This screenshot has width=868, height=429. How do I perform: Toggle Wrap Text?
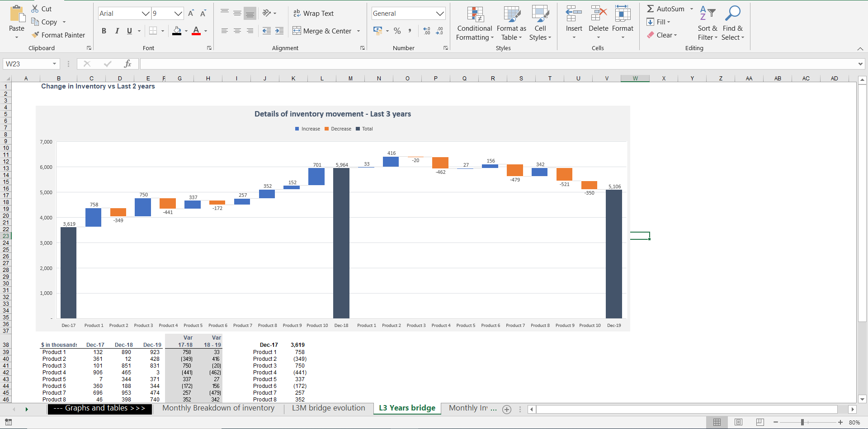[x=313, y=14]
